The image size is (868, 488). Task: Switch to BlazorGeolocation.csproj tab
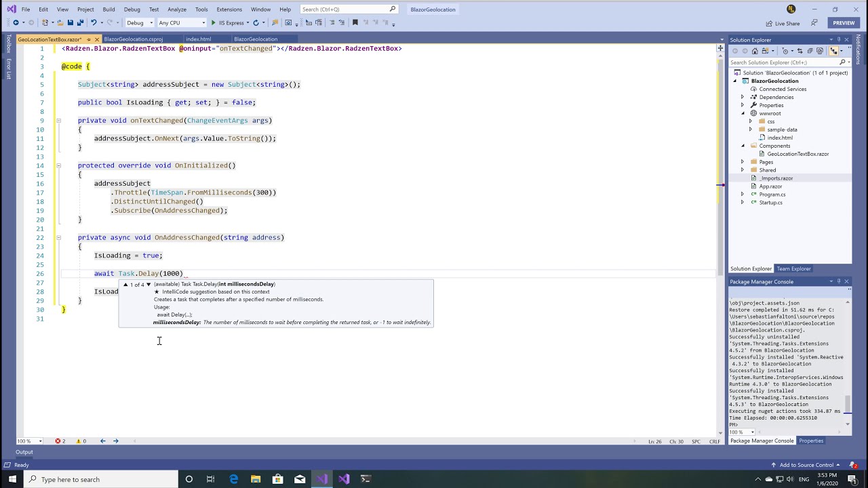[x=133, y=39]
